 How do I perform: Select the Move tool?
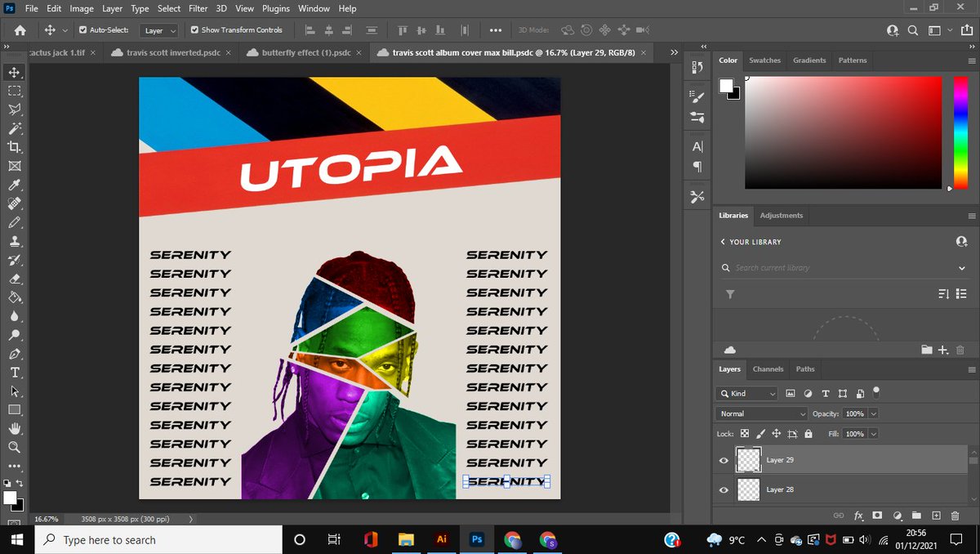click(14, 72)
